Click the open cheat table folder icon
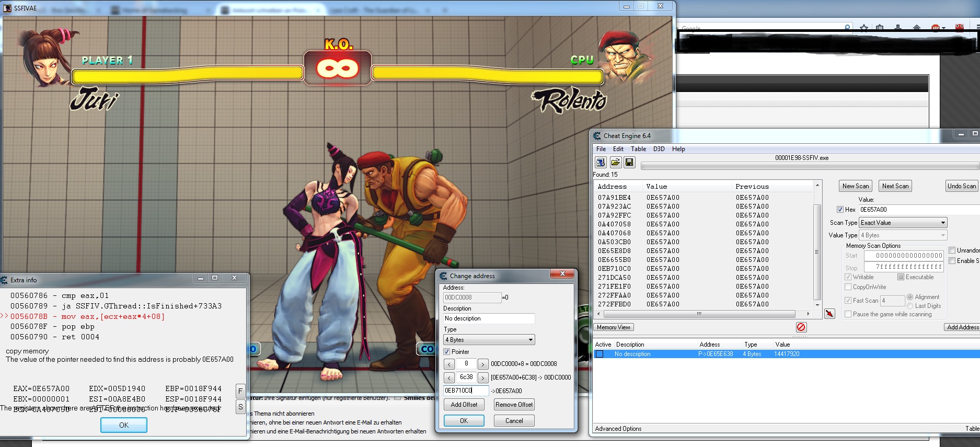The width and height of the screenshot is (980, 447). (615, 162)
